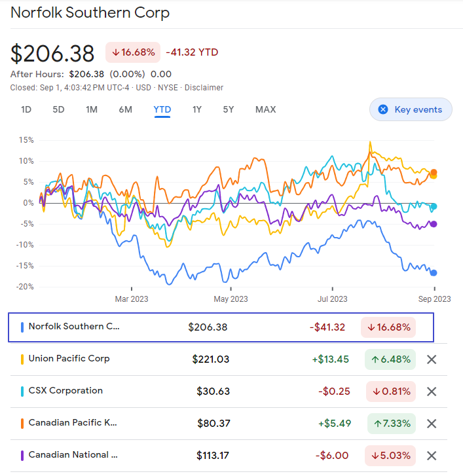Viewport: 463px width, 476px height.
Task: Click the X icon in Key events chip
Action: [x=383, y=109]
